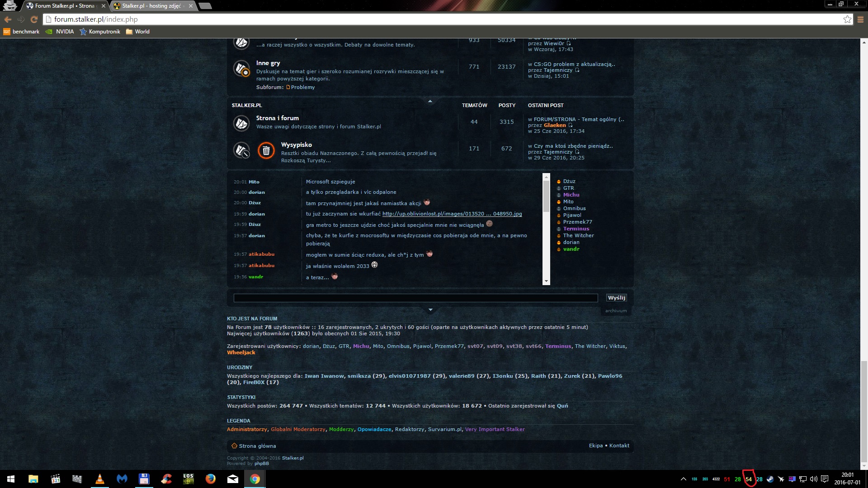Open the NVIDIA bookmark
Image resolution: width=868 pixels, height=488 pixels.
tap(60, 32)
